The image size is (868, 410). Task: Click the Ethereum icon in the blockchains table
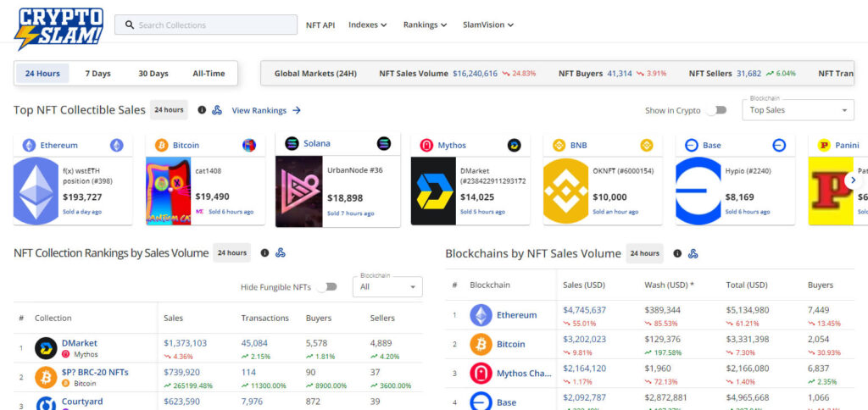click(481, 315)
